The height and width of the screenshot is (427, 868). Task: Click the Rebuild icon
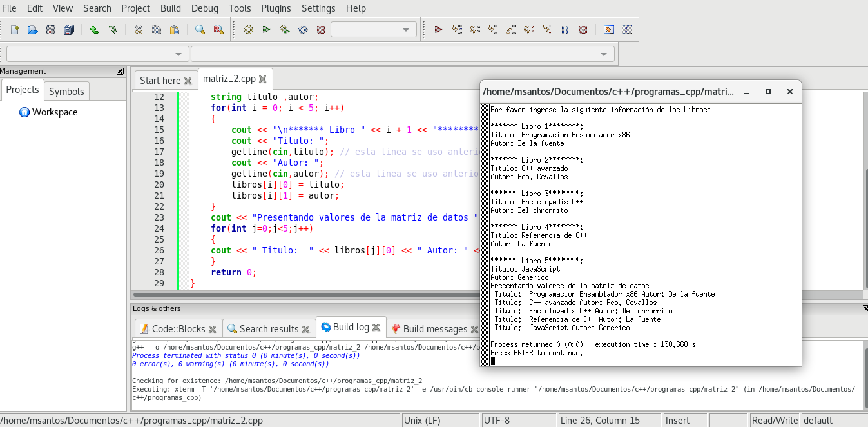[x=302, y=30]
